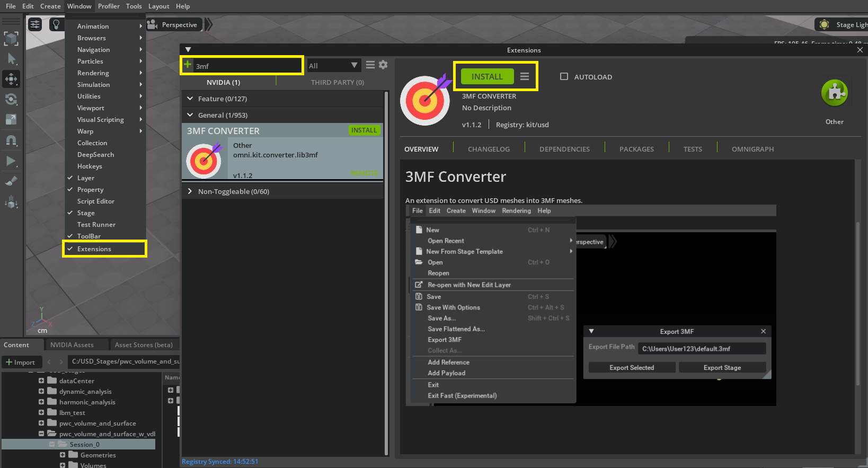Click the target icon in the 3MF CONVERTER list card

click(204, 160)
